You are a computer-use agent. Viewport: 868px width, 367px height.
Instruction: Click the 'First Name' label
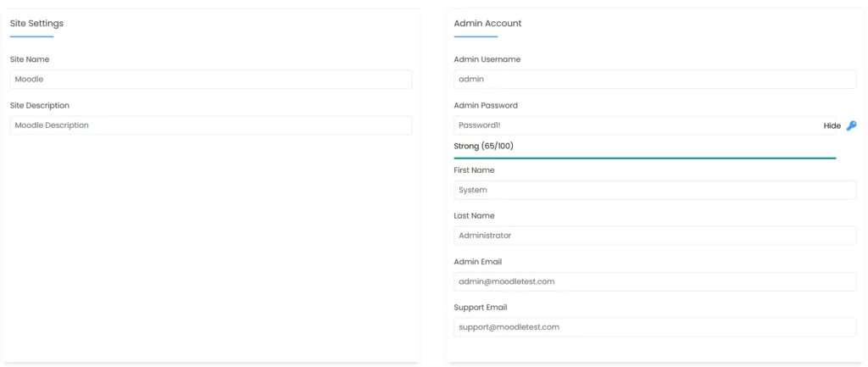pos(474,170)
